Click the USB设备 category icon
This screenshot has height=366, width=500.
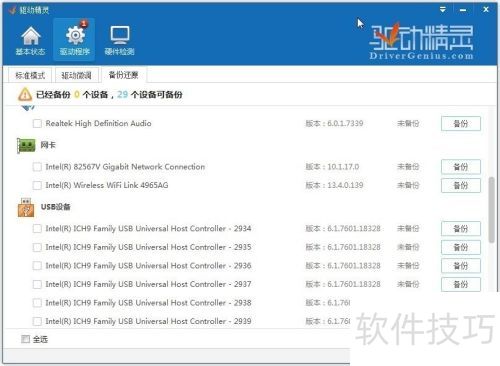26,207
